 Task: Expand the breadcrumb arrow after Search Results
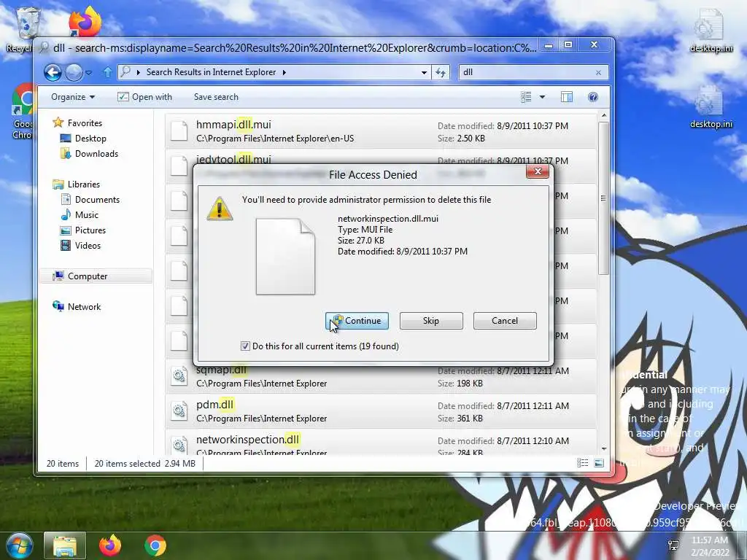point(285,72)
